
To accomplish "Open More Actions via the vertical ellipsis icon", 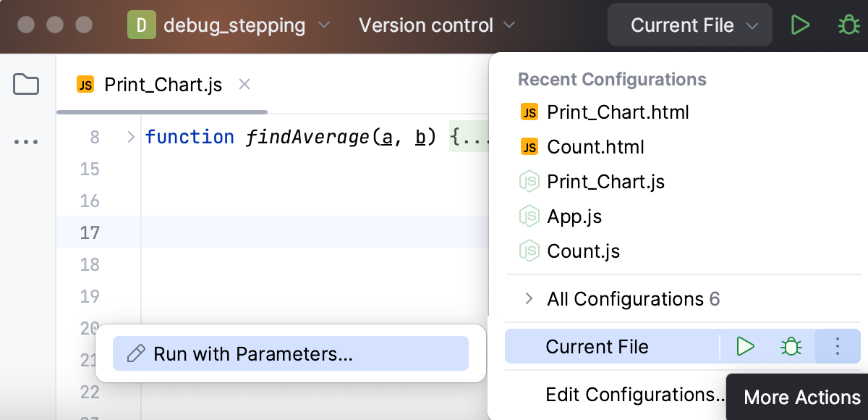I will pyautogui.click(x=838, y=346).
